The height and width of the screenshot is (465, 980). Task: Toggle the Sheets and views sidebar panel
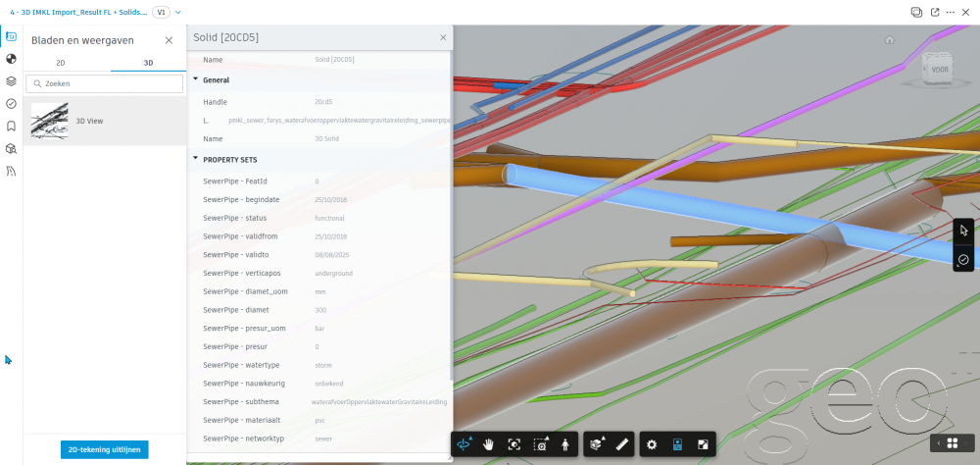click(11, 36)
